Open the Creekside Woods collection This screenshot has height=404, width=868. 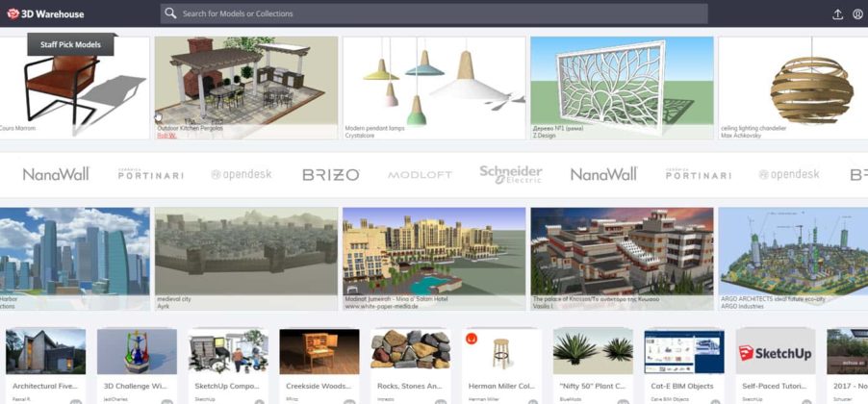319,354
